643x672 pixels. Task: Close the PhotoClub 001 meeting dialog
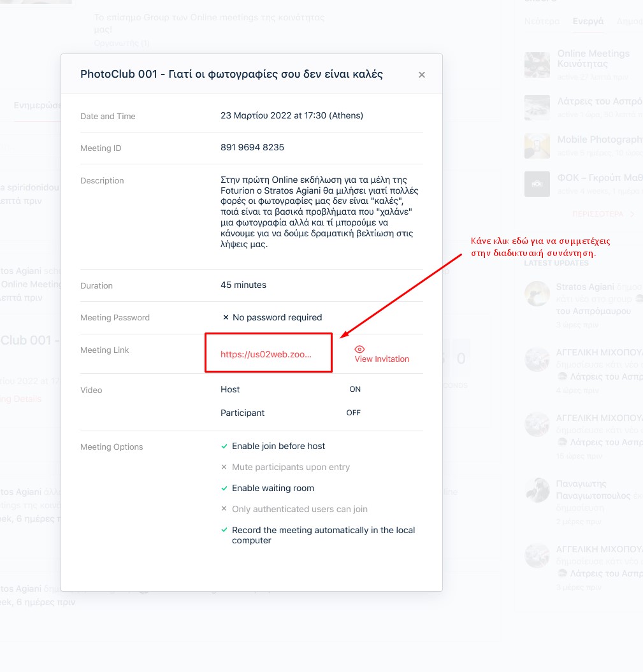pos(421,75)
